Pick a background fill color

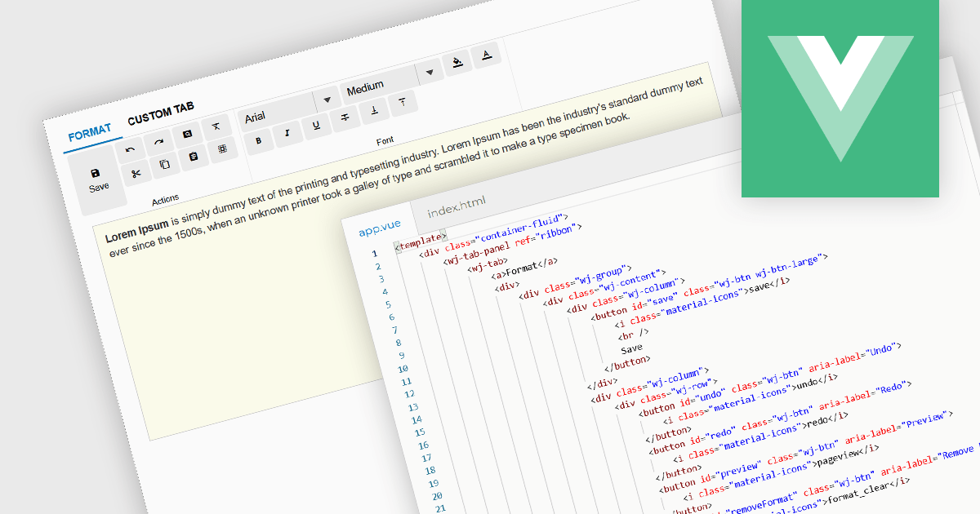457,64
